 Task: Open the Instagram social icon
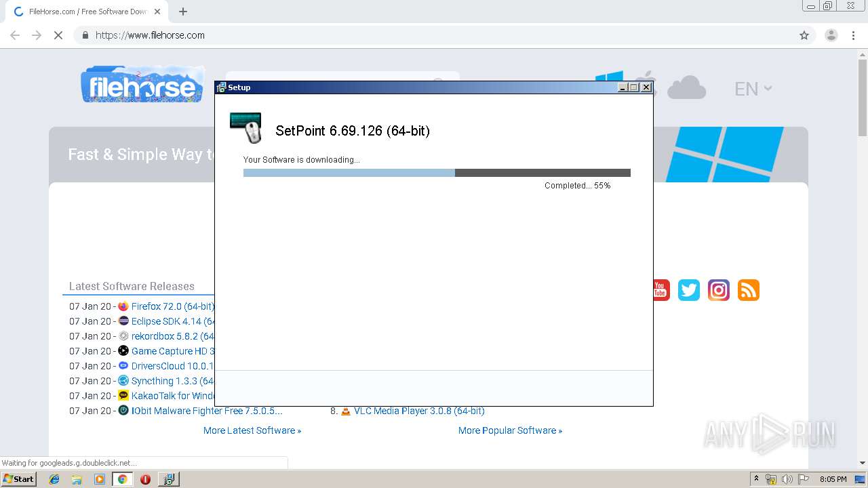pyautogui.click(x=718, y=290)
